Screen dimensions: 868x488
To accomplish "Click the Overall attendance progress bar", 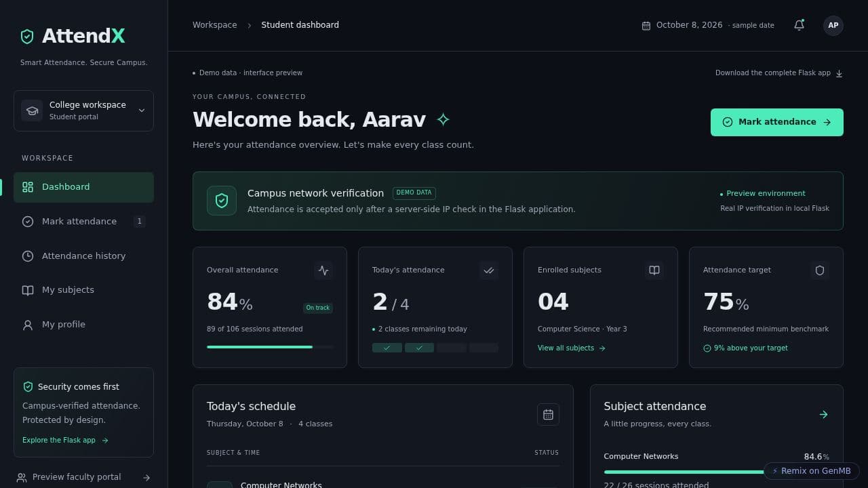I will tap(270, 347).
